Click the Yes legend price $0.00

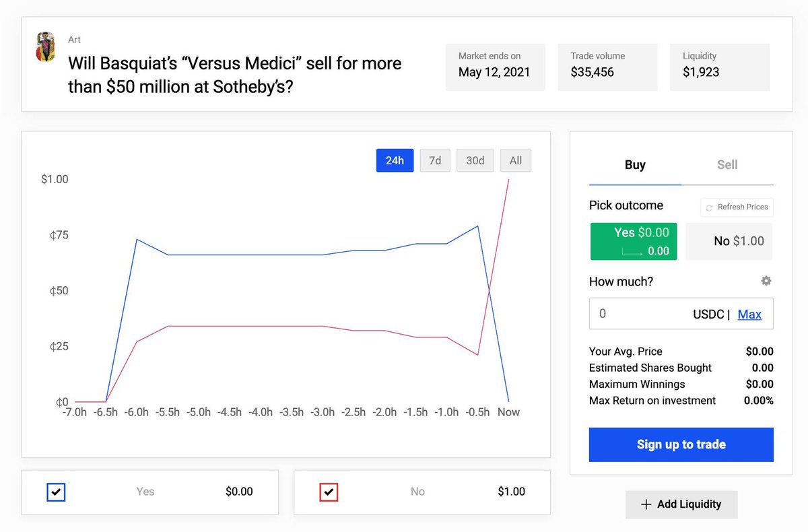coord(239,492)
